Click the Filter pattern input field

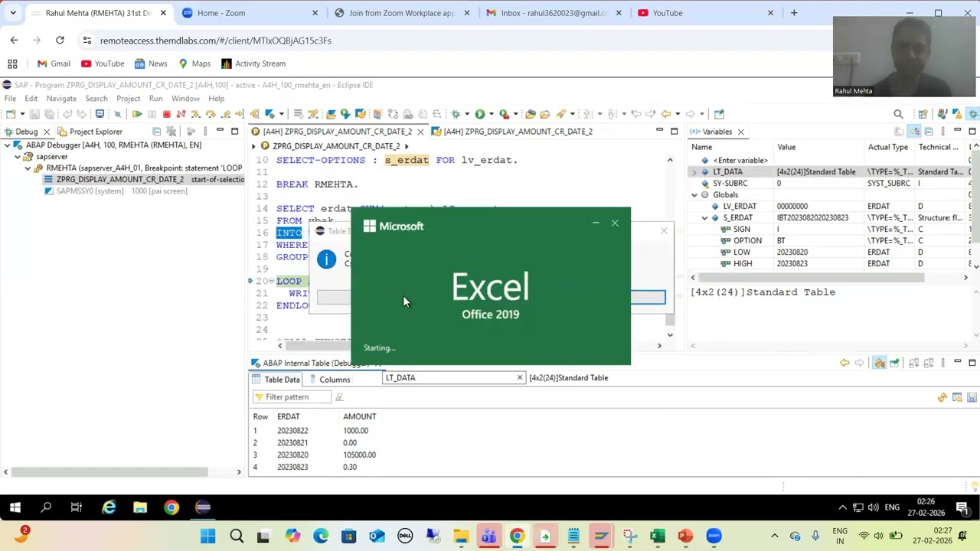292,397
